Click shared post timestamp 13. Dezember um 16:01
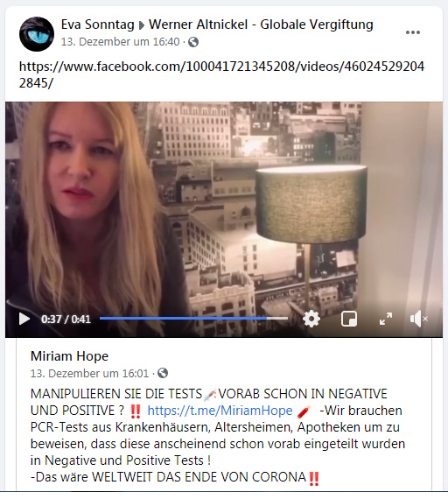 click(89, 373)
